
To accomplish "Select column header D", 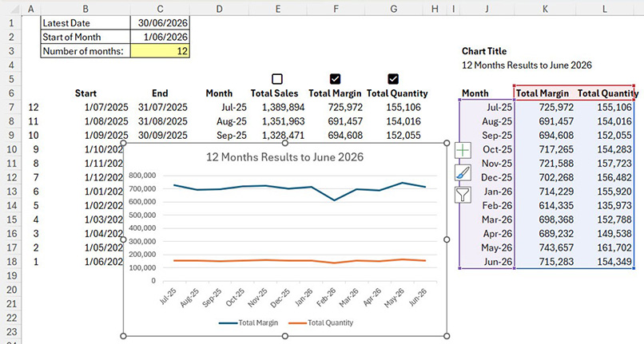I will pos(219,9).
